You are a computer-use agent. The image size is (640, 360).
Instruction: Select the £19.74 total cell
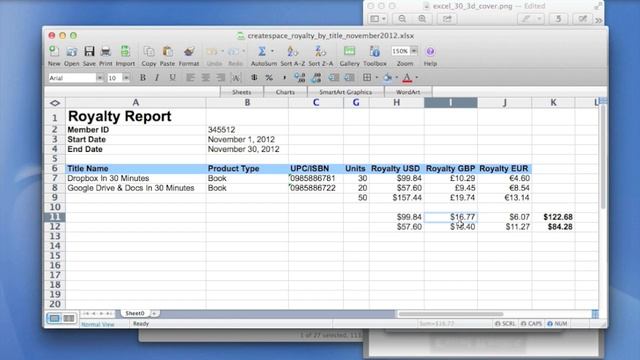pyautogui.click(x=451, y=198)
